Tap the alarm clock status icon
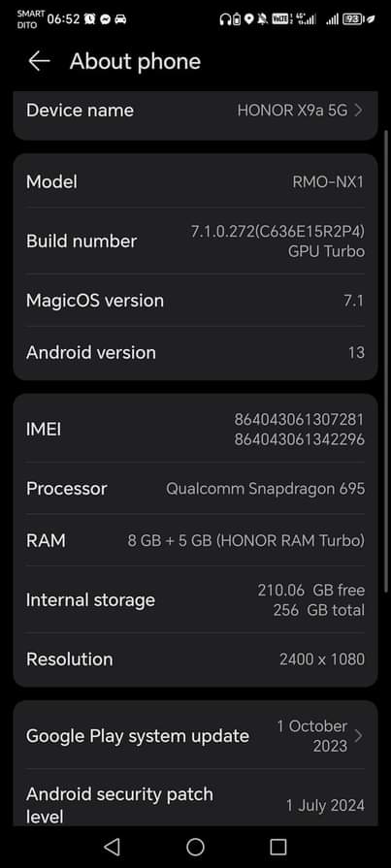 point(89,18)
